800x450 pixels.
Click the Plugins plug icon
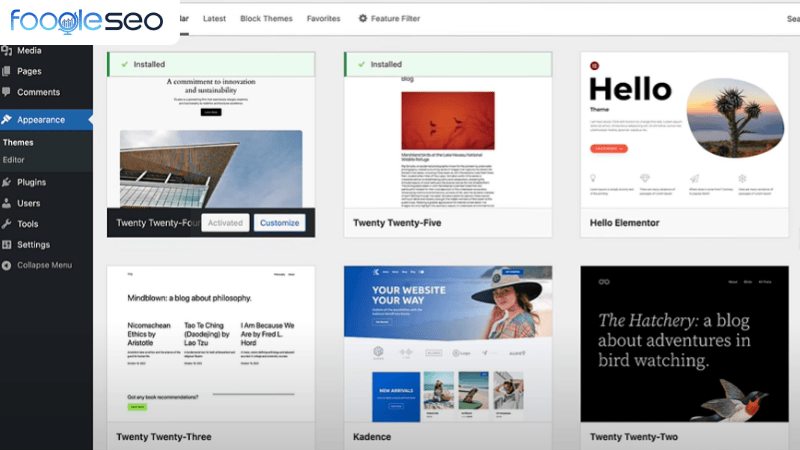[x=6, y=182]
